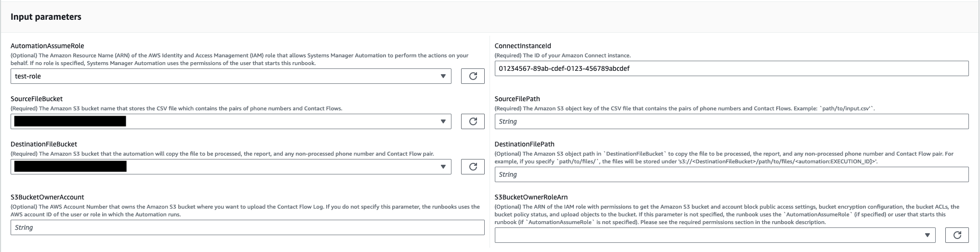Click the S3BucketOwnerAccount String field
This screenshot has width=980, height=252.
pos(248,227)
